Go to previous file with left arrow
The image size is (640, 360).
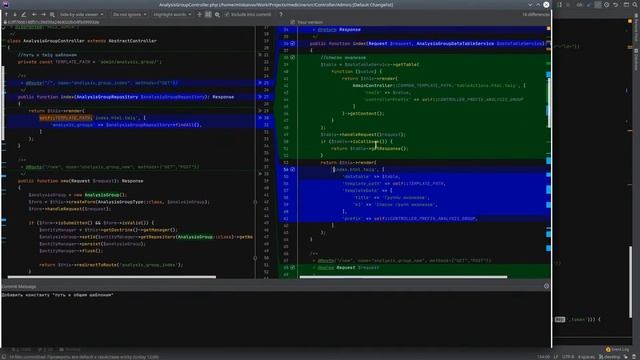coord(34,14)
